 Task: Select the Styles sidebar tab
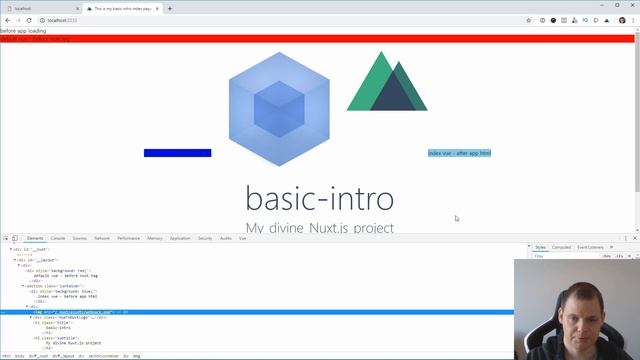540,247
